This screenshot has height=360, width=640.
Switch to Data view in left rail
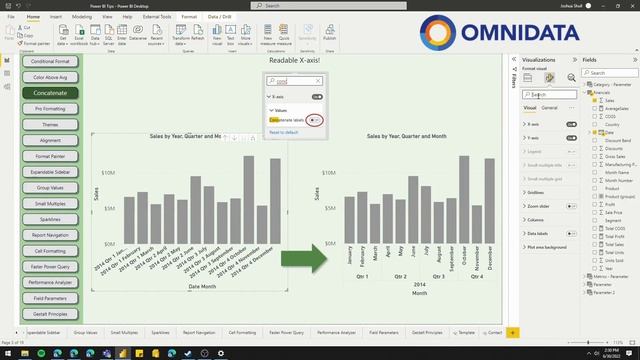[x=7, y=73]
